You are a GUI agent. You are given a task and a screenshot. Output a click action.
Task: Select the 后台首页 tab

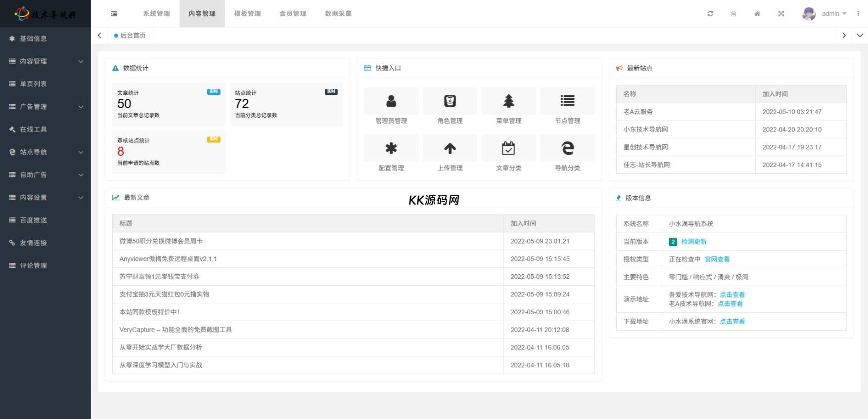pyautogui.click(x=133, y=36)
